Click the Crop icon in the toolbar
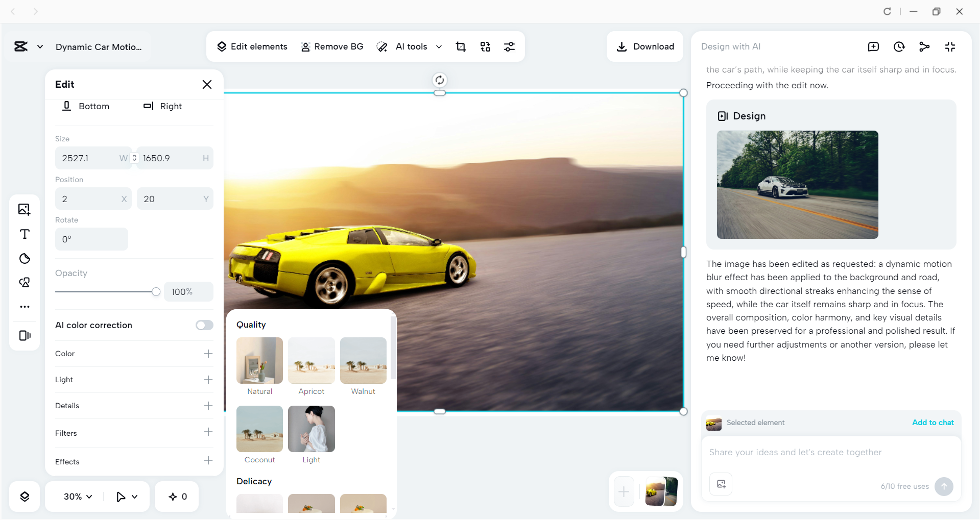Viewport: 980px width, 520px height. coord(461,46)
